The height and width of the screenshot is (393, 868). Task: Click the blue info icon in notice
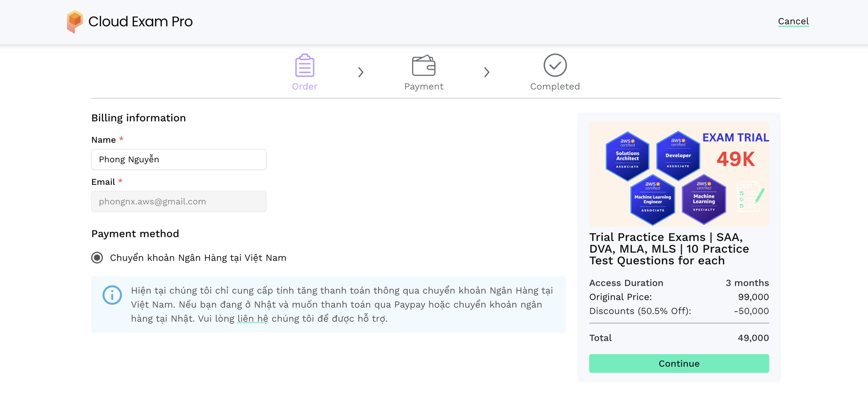(112, 295)
